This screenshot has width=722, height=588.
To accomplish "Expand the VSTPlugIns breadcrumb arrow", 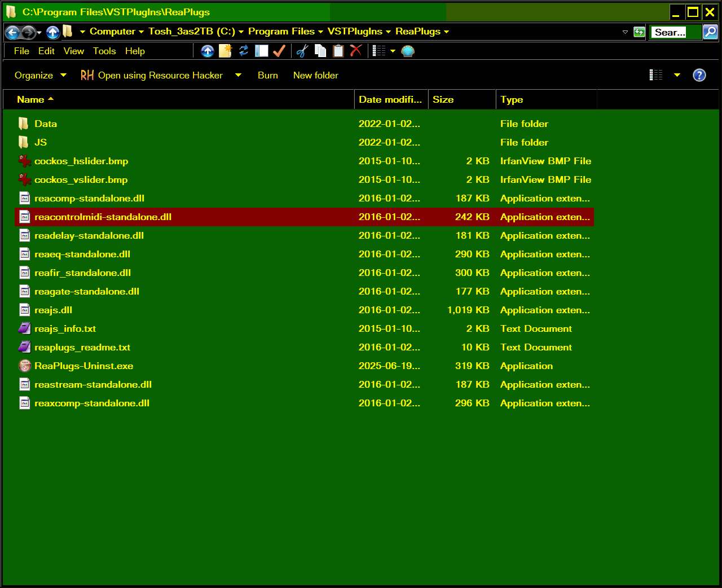I will [x=388, y=32].
